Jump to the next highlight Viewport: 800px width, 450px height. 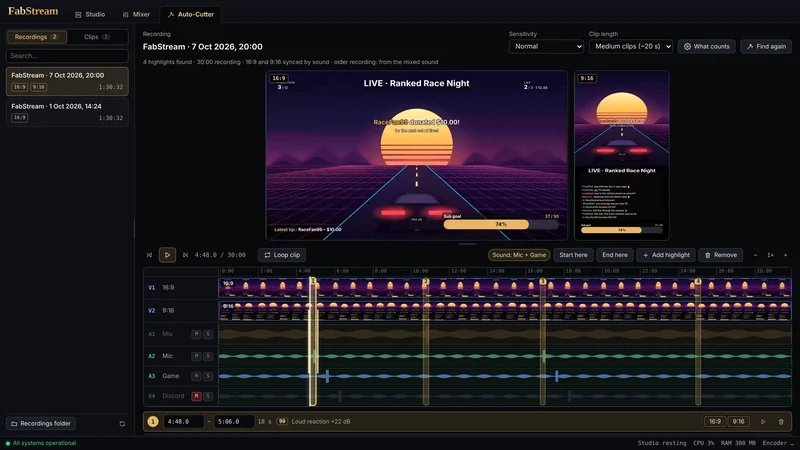(x=185, y=255)
